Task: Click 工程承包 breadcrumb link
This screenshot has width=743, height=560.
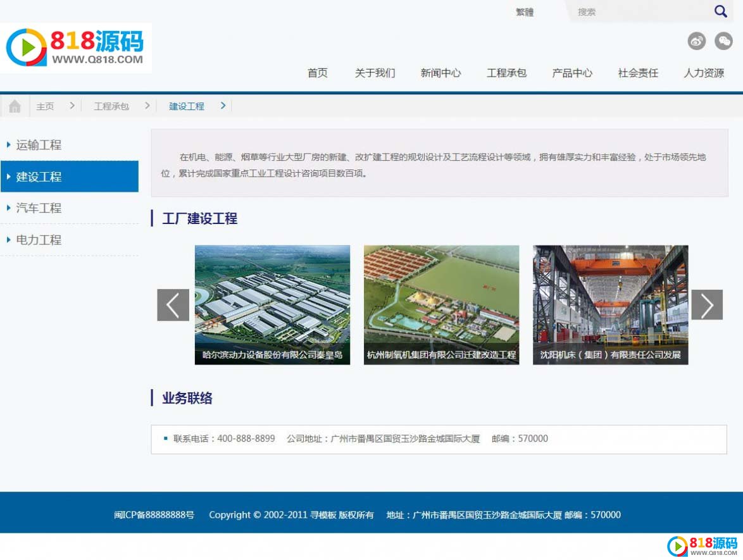Action: pos(111,106)
